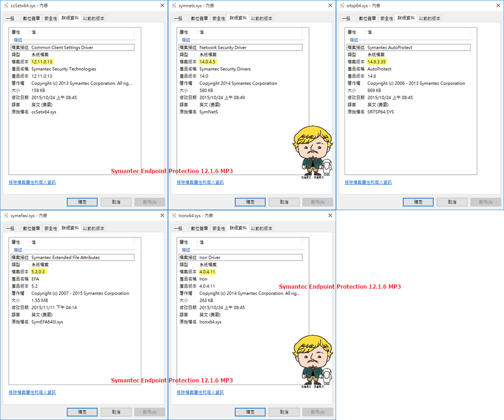Image resolution: width=504 pixels, height=420 pixels.
Task: Select 詳細資料 tab in symefasi.sys window
Action: (70, 228)
